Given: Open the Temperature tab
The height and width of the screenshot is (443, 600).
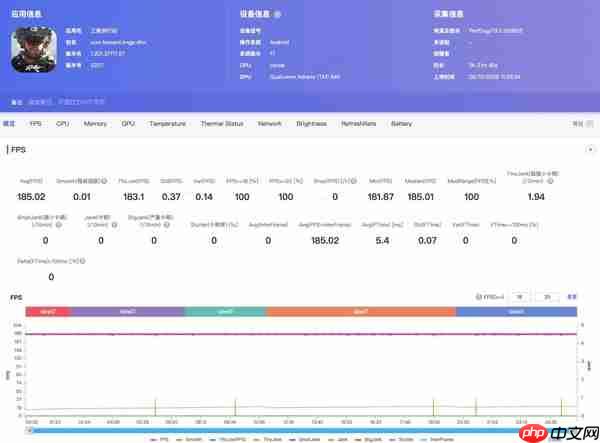Looking at the screenshot, I should pos(168,124).
